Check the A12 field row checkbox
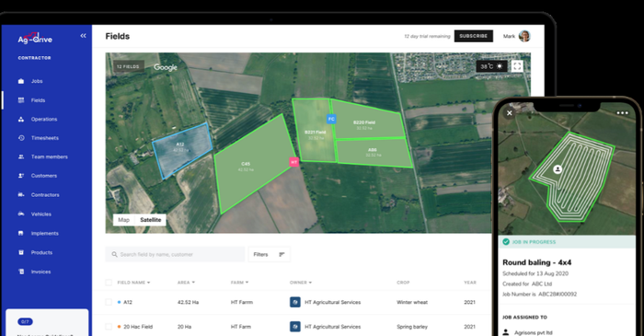 [x=109, y=302]
